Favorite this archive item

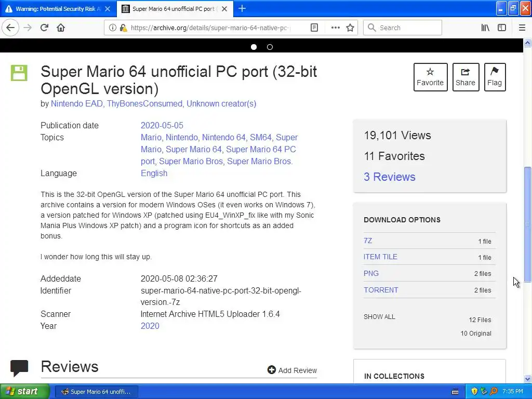pos(430,77)
